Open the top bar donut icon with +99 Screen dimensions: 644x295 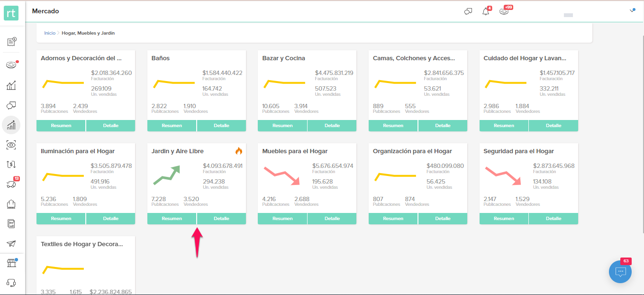point(504,11)
